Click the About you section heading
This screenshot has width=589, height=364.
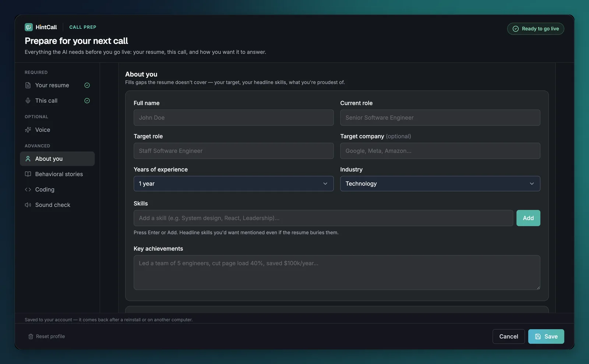click(141, 74)
